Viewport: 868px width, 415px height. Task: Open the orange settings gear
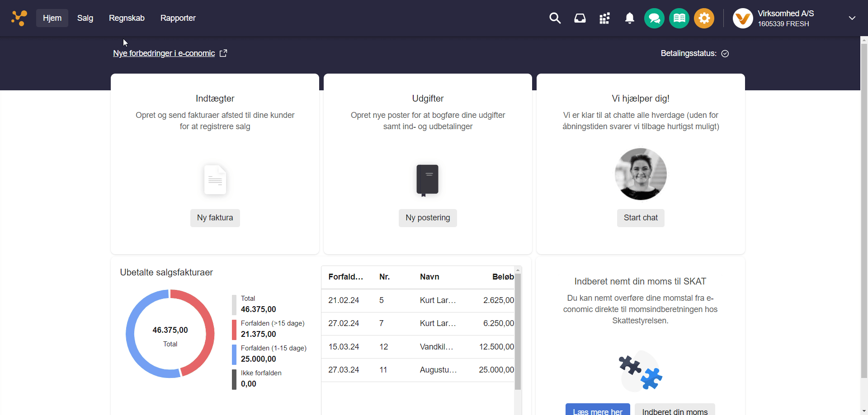tap(704, 19)
